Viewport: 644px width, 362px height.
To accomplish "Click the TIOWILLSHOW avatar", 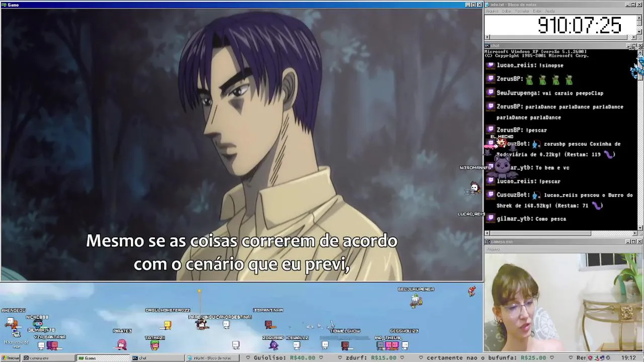I will [x=345, y=345].
